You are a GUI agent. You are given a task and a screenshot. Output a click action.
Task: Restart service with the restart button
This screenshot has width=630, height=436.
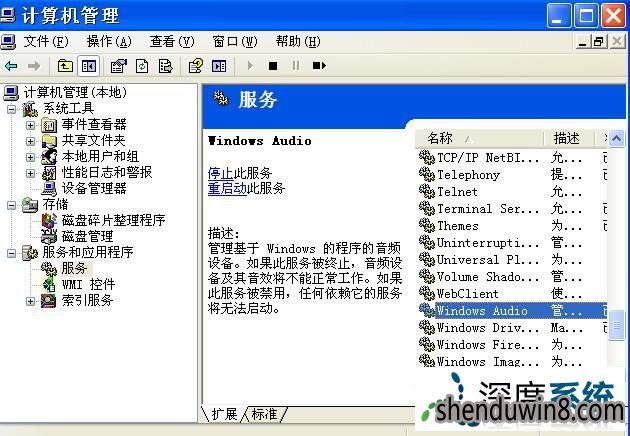319,66
